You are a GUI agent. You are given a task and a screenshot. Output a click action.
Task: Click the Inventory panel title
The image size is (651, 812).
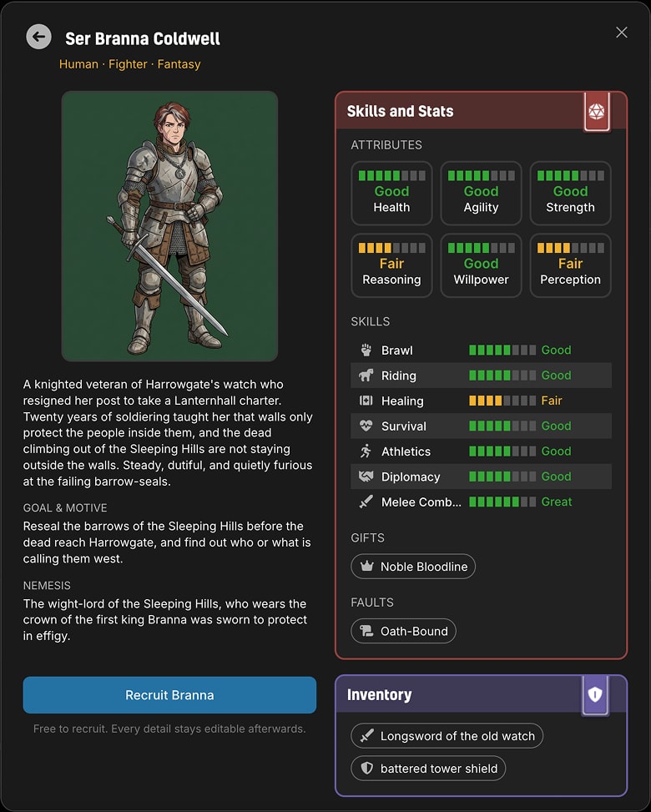(x=380, y=694)
